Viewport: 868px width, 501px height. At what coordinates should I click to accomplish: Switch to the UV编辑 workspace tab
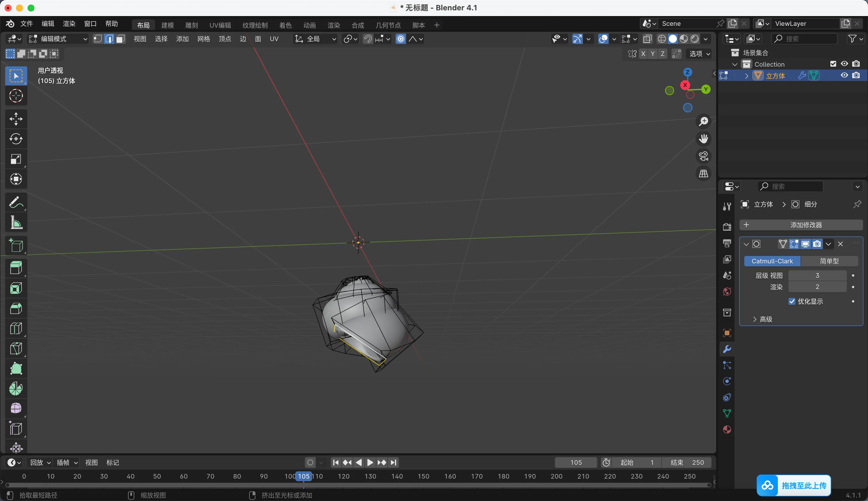pos(220,25)
